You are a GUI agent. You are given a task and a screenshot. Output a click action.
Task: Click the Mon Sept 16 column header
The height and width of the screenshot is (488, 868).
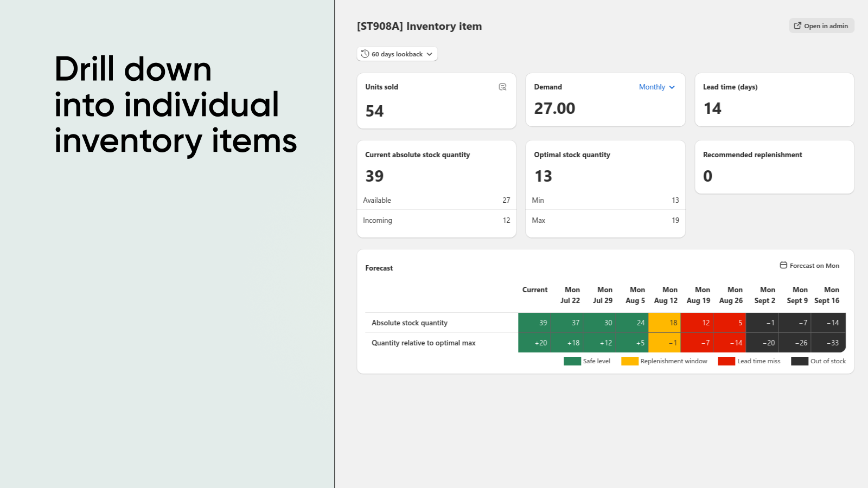(827, 295)
